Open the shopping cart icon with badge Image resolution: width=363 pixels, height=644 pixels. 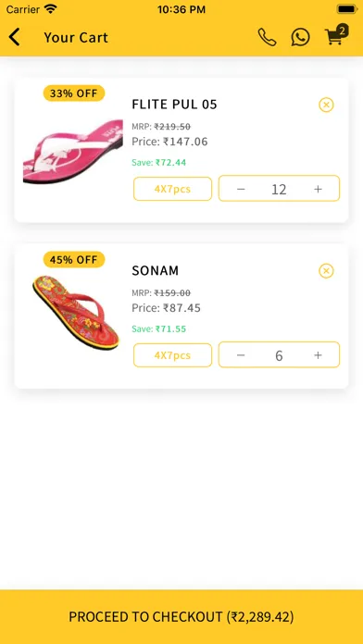(x=336, y=35)
